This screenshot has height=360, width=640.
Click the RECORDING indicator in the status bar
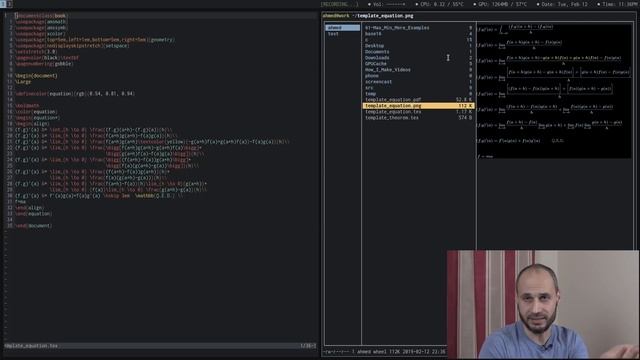(x=340, y=4)
